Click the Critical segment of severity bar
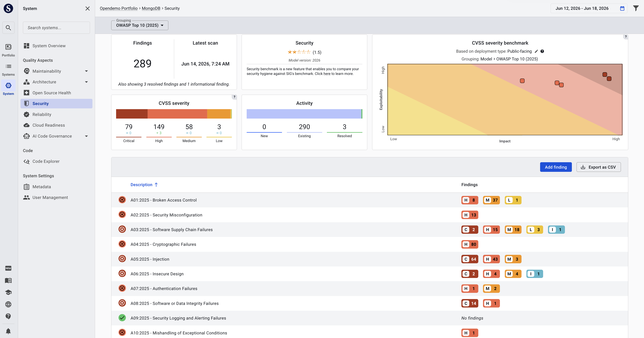The image size is (644, 338). [132, 114]
